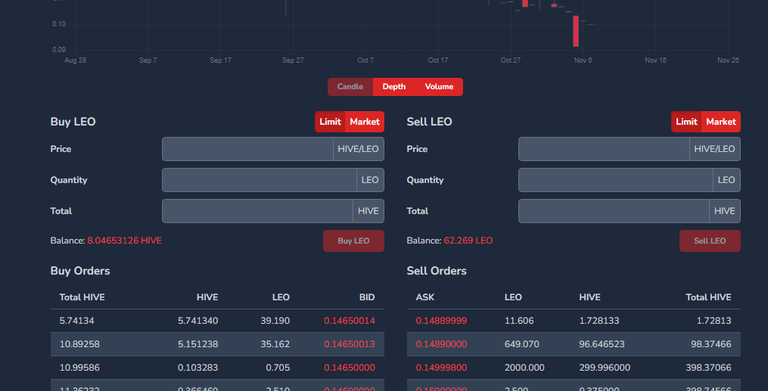Focus the Sell LEO Price field

[x=604, y=149]
